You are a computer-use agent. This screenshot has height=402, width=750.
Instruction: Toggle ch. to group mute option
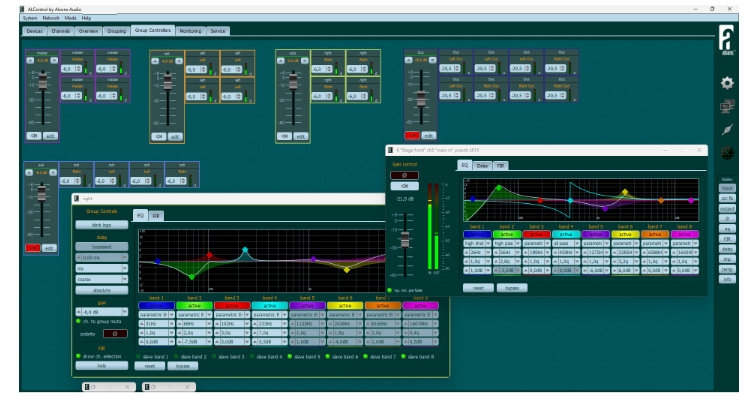coord(78,321)
